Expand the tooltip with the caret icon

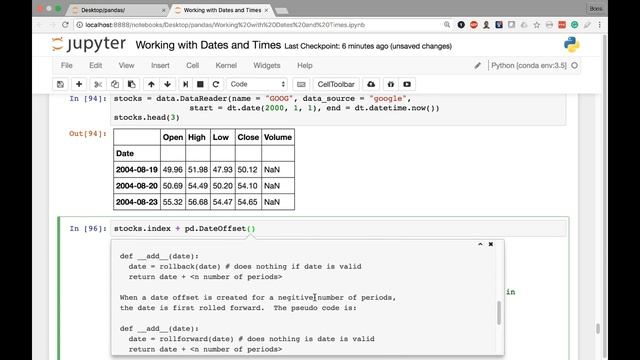(480, 244)
